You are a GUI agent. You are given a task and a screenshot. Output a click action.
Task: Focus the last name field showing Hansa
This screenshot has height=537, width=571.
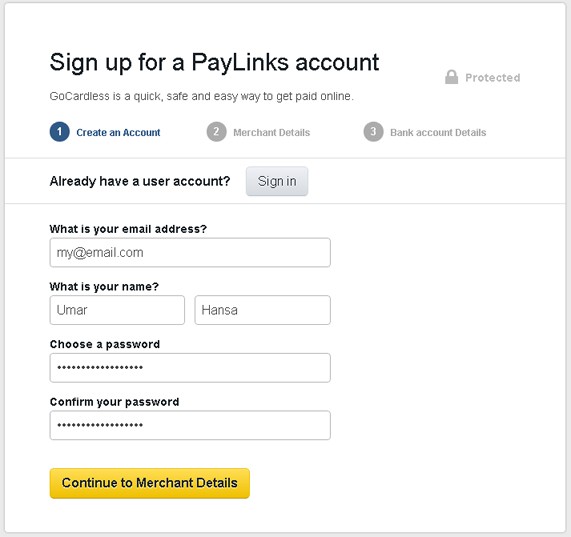263,310
